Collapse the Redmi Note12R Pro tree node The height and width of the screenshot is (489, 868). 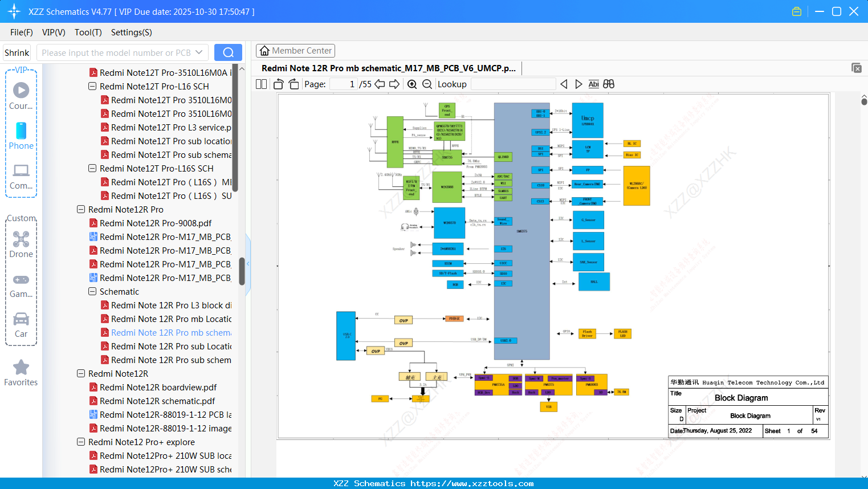pyautogui.click(x=81, y=210)
